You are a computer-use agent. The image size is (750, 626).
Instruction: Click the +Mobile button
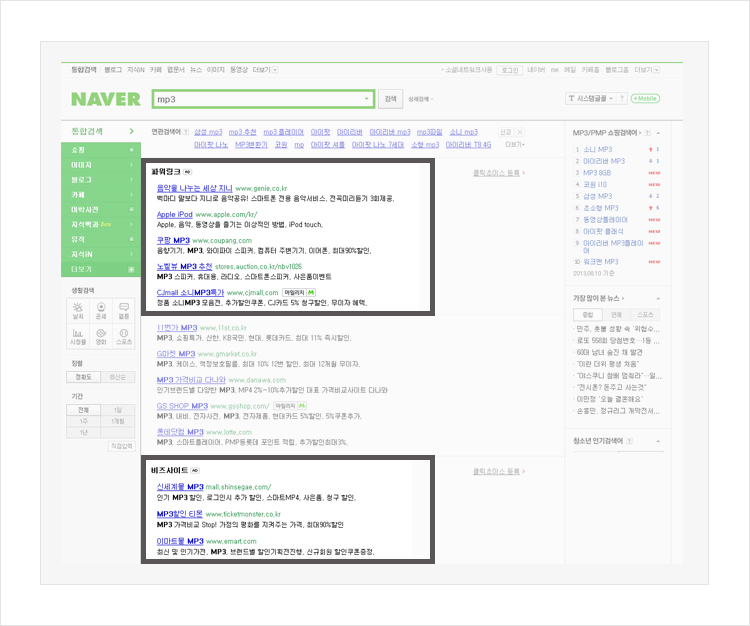pos(645,98)
